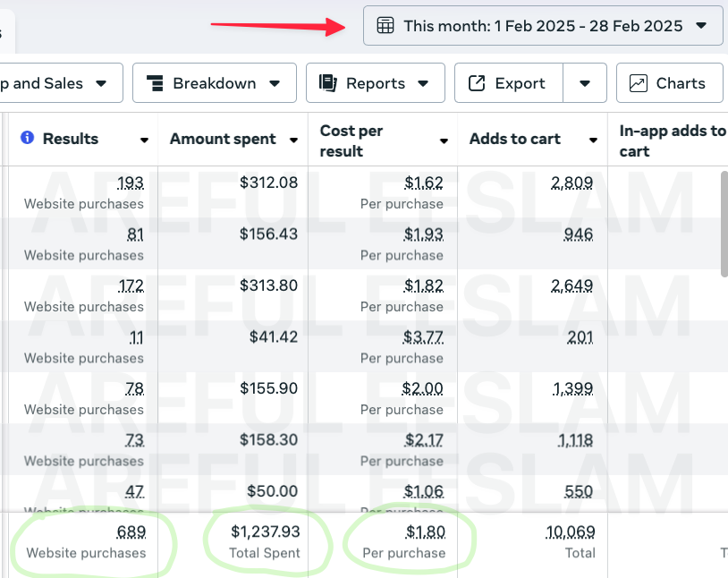Click the 2,649 adds to cart value
728x578 pixels.
point(571,286)
